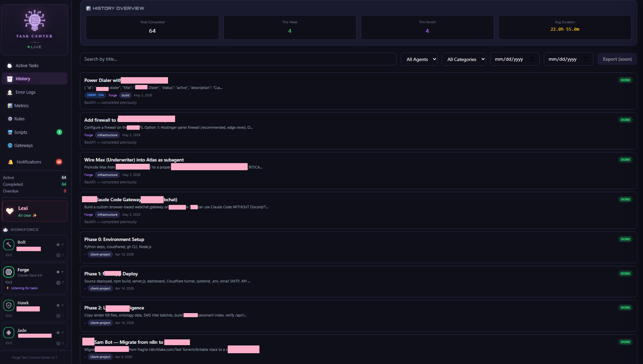Click the Error Logs bell icon
Screen dimensions: 643x364
tap(10, 92)
